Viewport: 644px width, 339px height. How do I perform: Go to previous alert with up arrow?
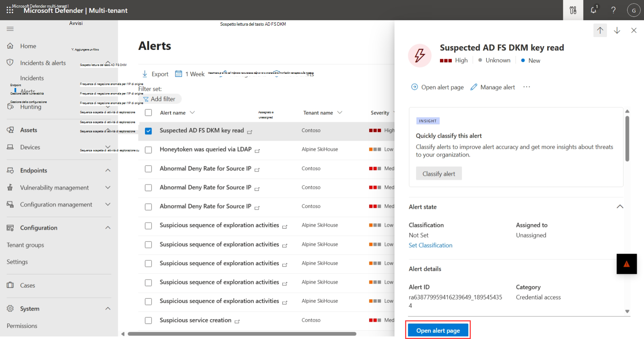coord(600,30)
